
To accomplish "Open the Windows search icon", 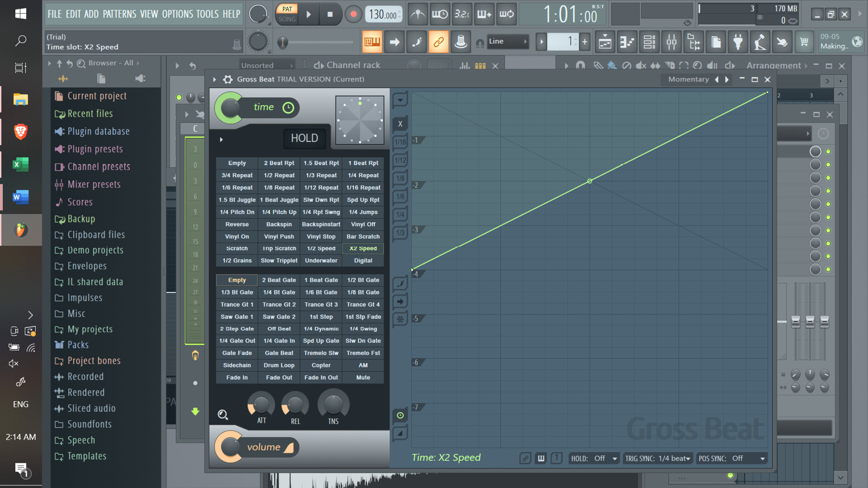I will [x=21, y=40].
